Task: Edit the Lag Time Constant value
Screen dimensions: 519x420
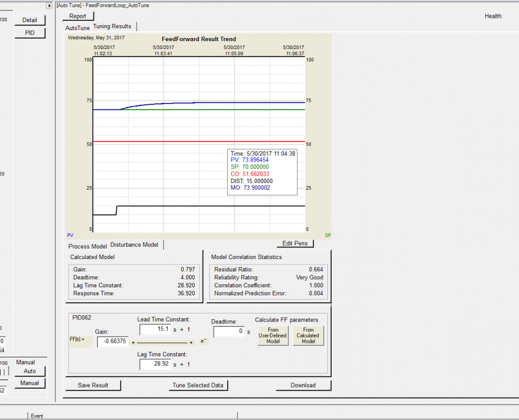Action: tap(155, 364)
